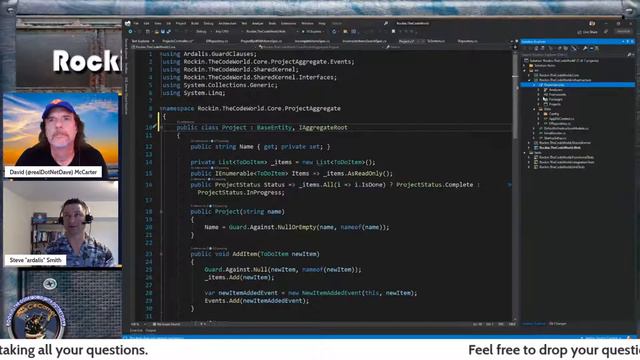Click David McCarter's webcam thumbnail
The width and height of the screenshot is (640, 360).
click(61, 136)
